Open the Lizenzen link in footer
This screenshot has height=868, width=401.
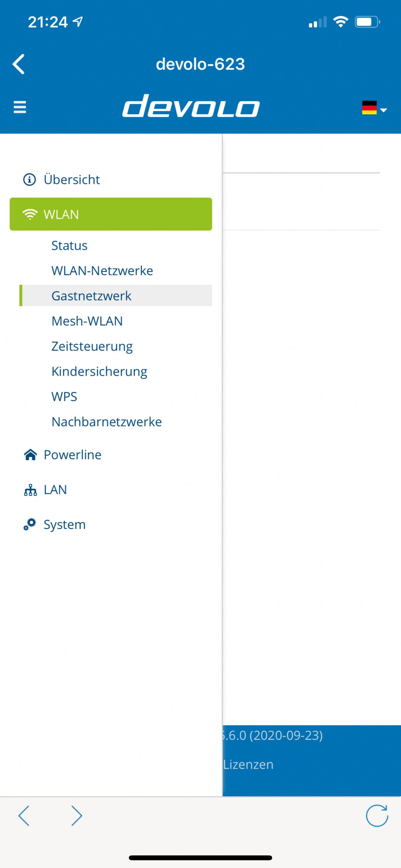tap(248, 765)
